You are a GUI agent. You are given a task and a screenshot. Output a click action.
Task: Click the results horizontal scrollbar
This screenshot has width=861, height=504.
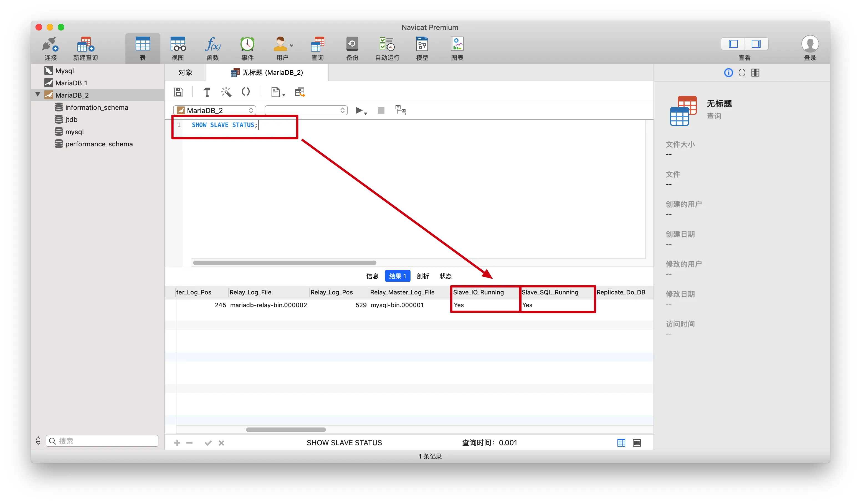click(286, 429)
